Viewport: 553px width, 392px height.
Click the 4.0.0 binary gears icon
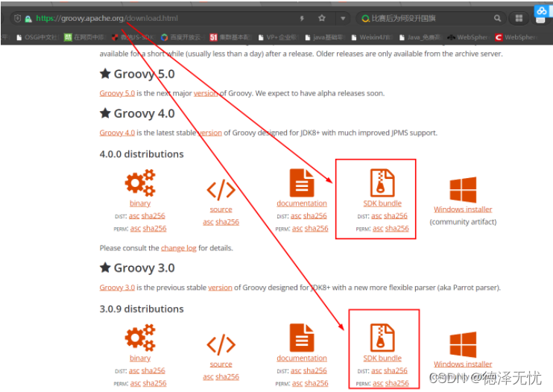[140, 183]
